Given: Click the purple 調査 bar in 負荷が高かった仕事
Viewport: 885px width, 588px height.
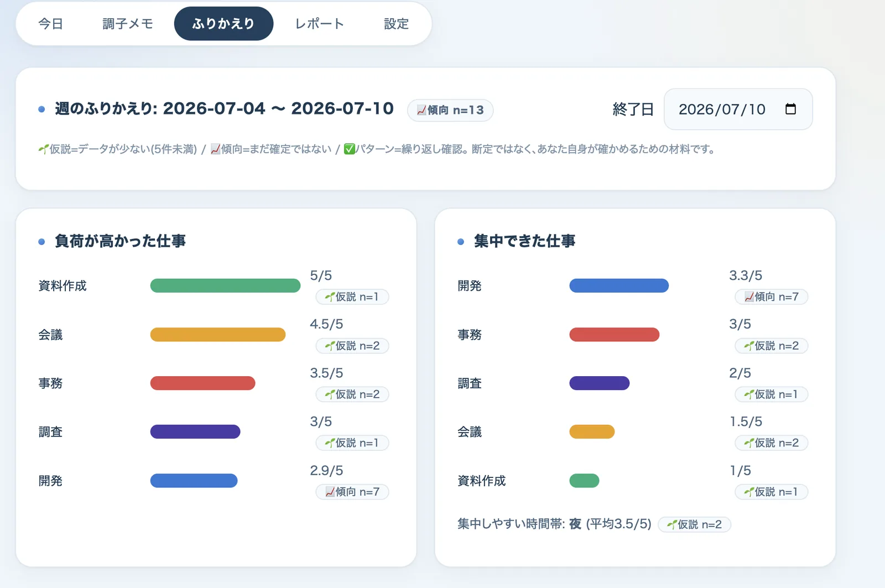Looking at the screenshot, I should (x=195, y=432).
